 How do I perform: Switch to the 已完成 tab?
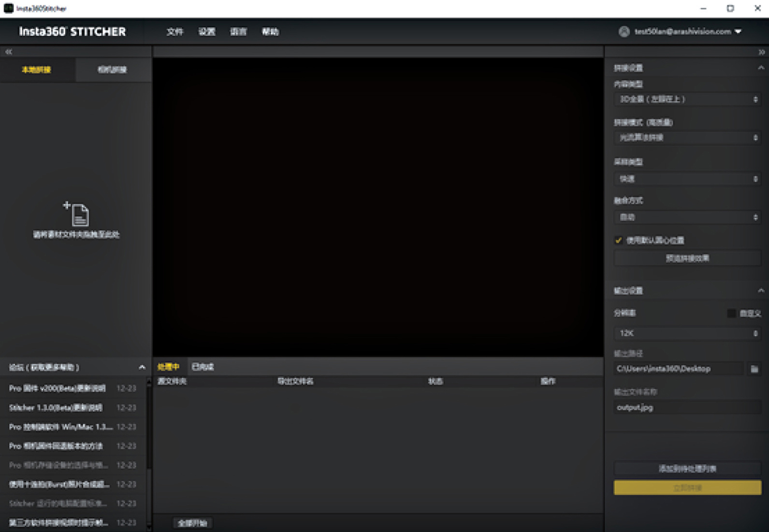click(203, 367)
